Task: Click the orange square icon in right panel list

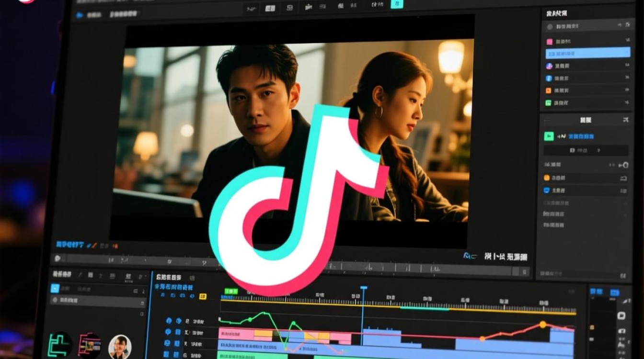Action: coord(549,90)
